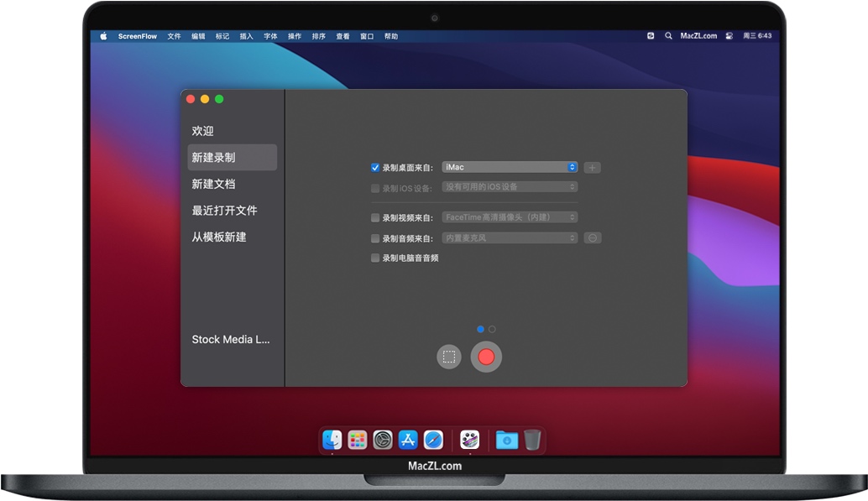Select 最近打开文件 in the sidebar

click(224, 211)
